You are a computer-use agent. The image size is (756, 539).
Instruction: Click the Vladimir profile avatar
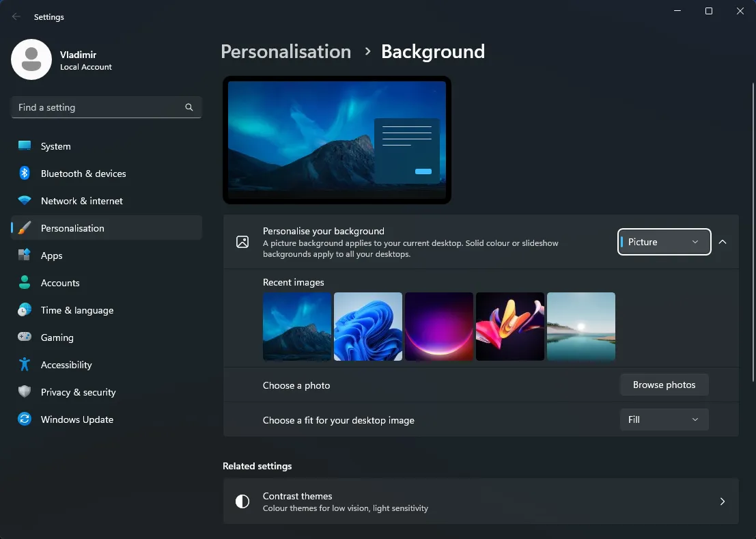click(31, 59)
